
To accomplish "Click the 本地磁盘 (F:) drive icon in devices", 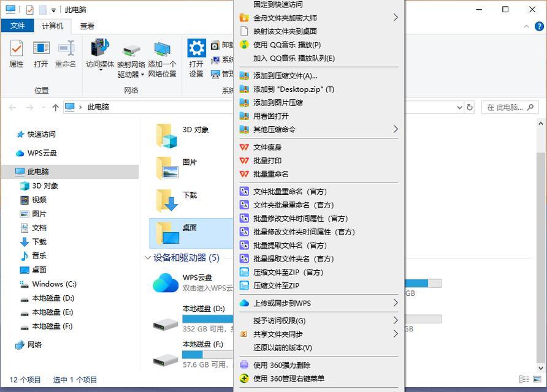I will pos(166,360).
